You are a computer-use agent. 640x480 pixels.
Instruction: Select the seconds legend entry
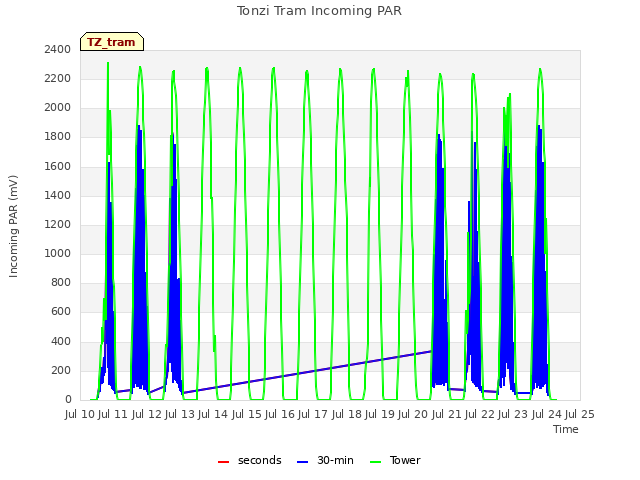pos(249,460)
